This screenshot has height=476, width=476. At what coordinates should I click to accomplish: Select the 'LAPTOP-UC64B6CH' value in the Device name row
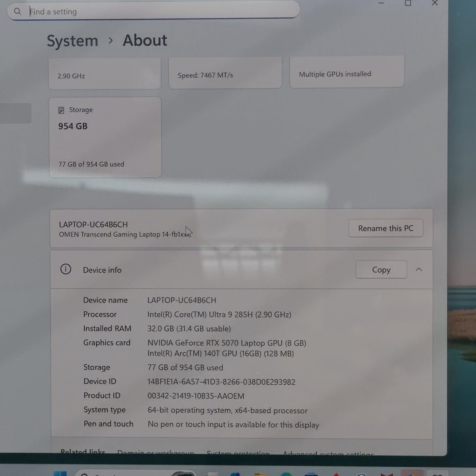(x=182, y=300)
